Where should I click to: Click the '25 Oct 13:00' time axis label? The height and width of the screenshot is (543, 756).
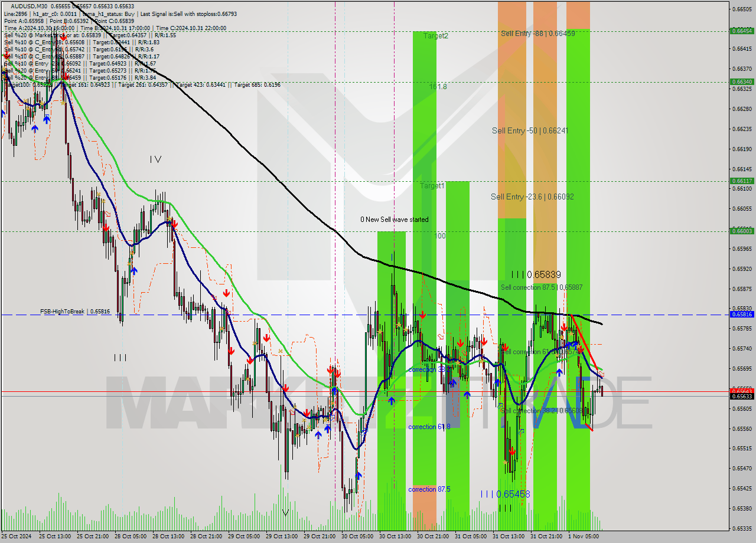tap(55, 537)
